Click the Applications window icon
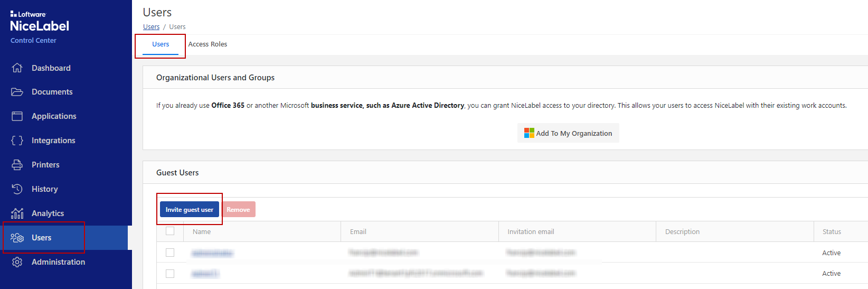This screenshot has height=289, width=868. [x=17, y=116]
